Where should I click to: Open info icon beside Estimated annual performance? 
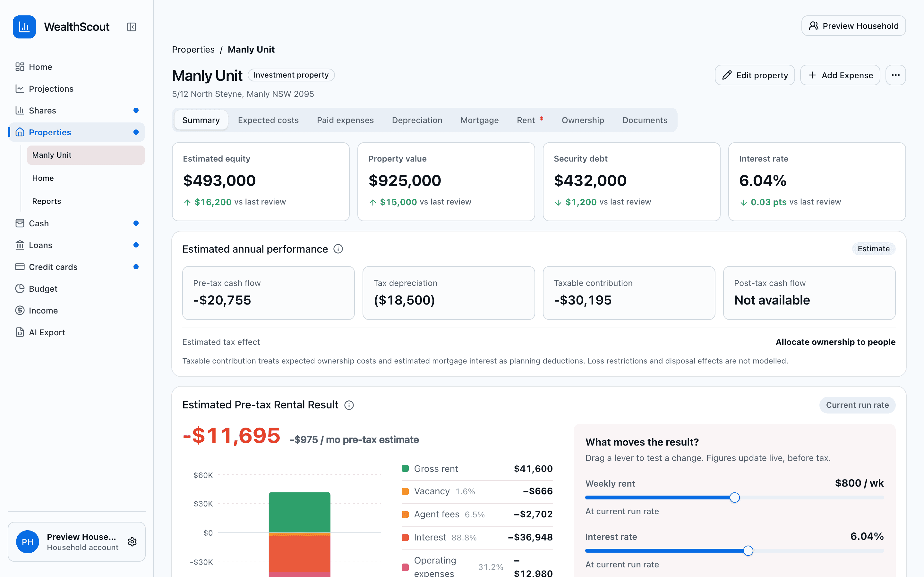(x=338, y=249)
